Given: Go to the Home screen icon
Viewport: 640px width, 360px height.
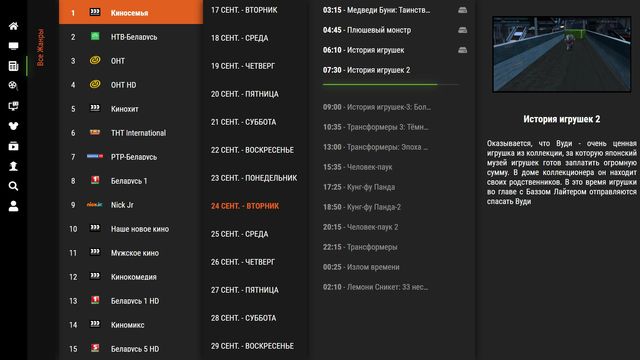Looking at the screenshot, I should click(13, 26).
